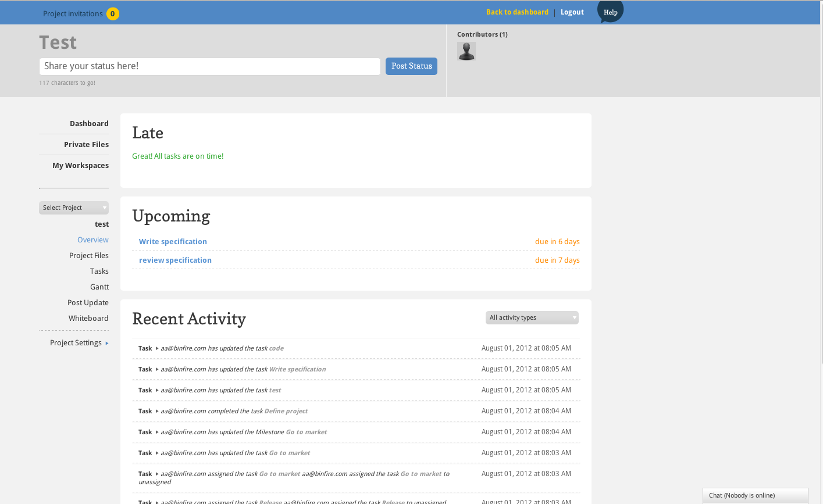This screenshot has height=504, width=823.
Task: Click the task link 'test' in activity
Action: point(275,390)
